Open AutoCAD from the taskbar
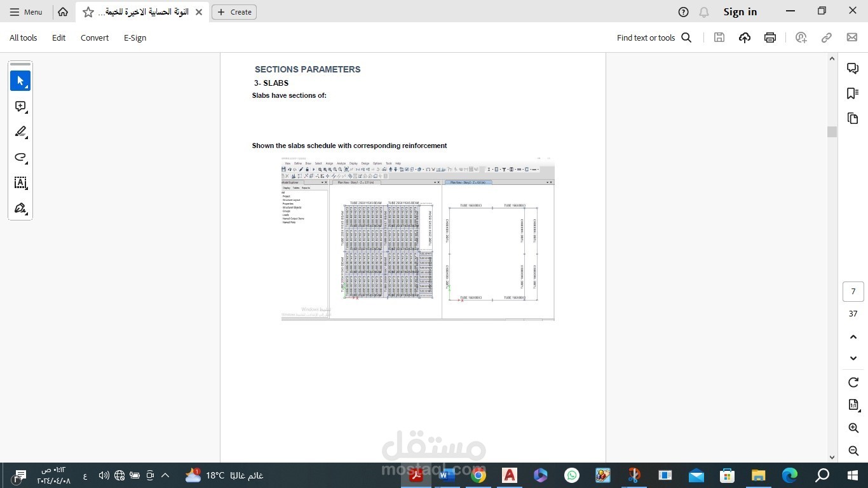868x488 pixels. (x=510, y=475)
